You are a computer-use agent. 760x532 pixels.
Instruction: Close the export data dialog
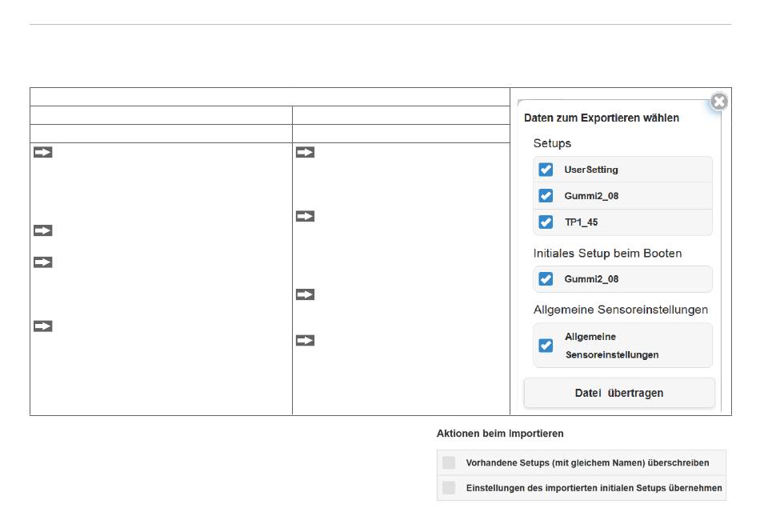coord(719,102)
